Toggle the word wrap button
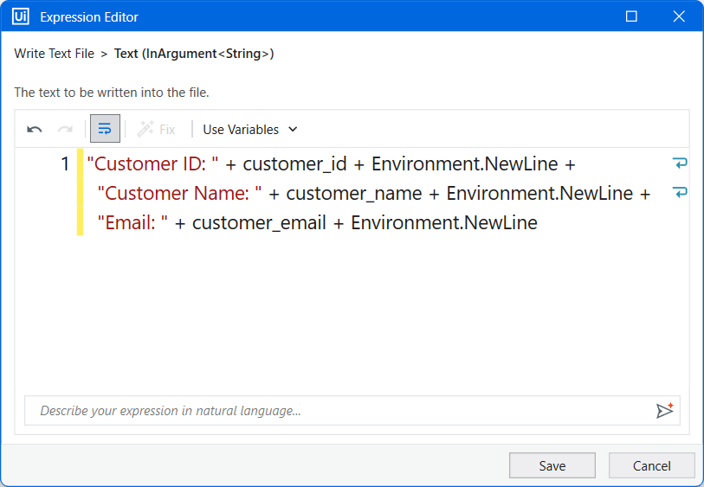Viewport: 704px width, 487px height. click(105, 129)
